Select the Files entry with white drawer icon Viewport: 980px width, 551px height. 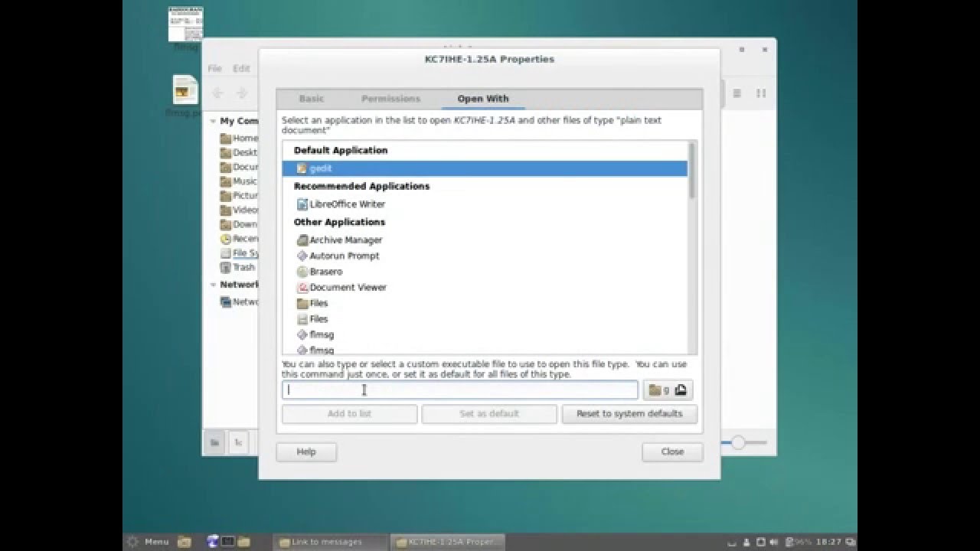tap(485, 319)
